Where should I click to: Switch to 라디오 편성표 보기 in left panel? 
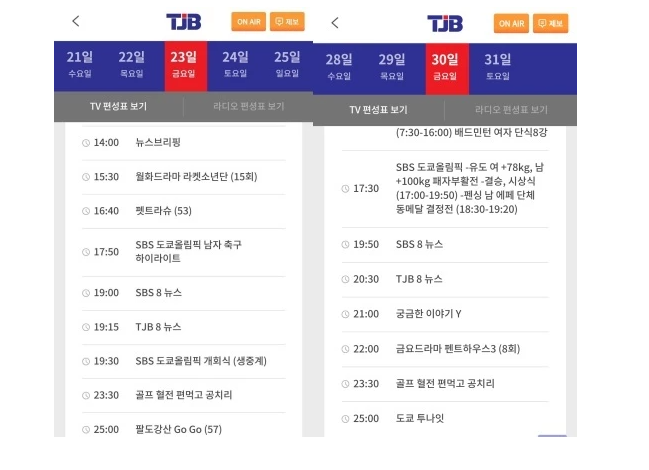point(247,107)
